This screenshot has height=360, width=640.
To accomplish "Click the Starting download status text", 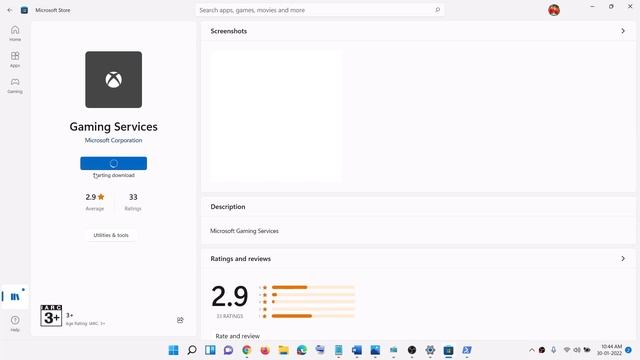I will point(114,175).
